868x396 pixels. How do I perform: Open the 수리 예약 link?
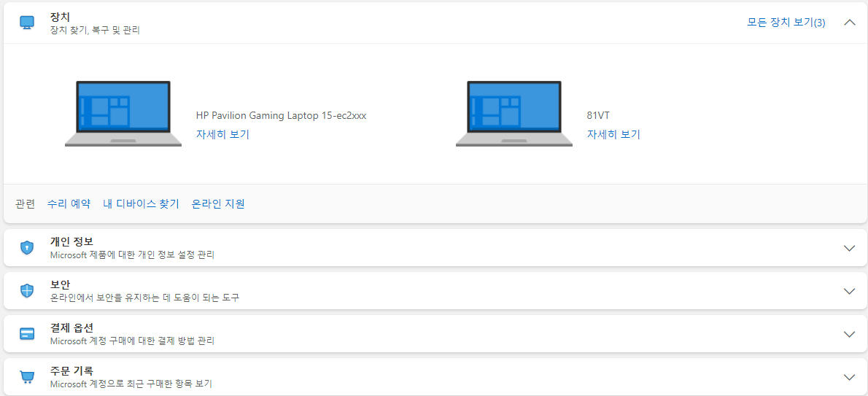pyautogui.click(x=69, y=203)
